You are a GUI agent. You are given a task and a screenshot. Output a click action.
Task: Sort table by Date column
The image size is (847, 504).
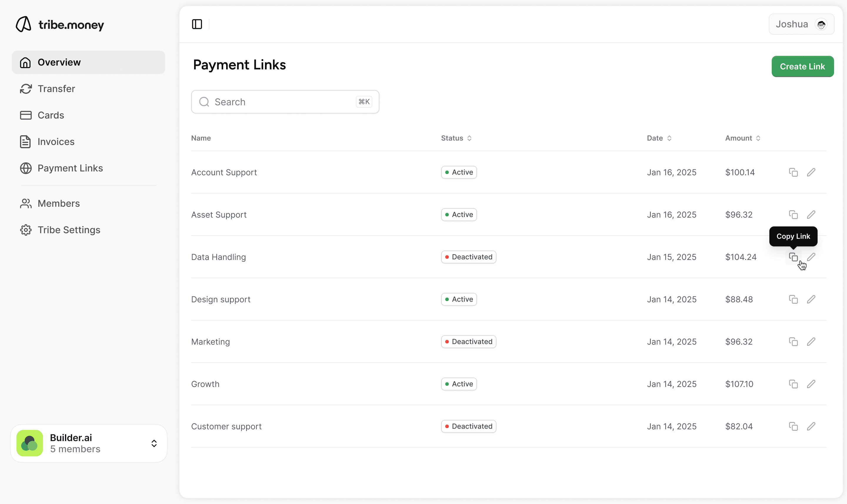coord(659,138)
